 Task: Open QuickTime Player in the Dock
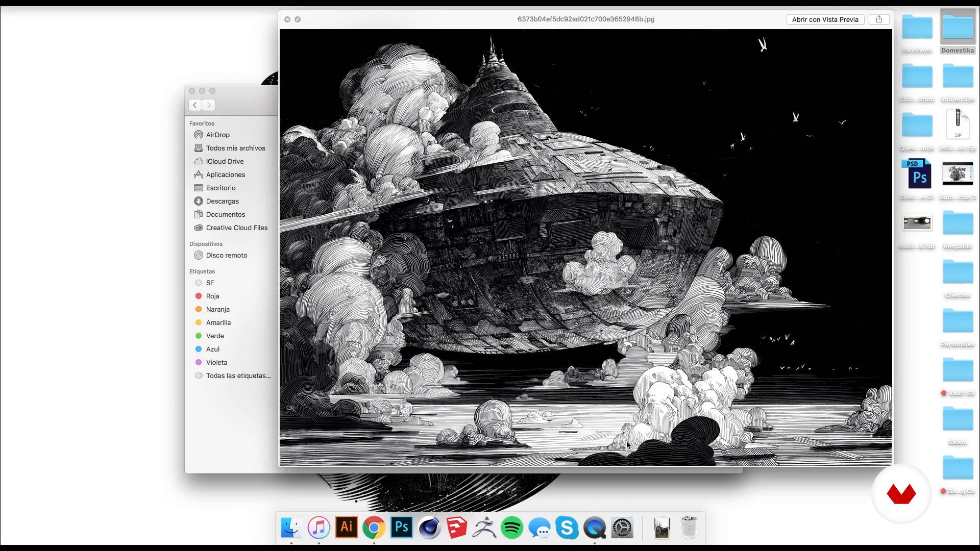point(595,528)
